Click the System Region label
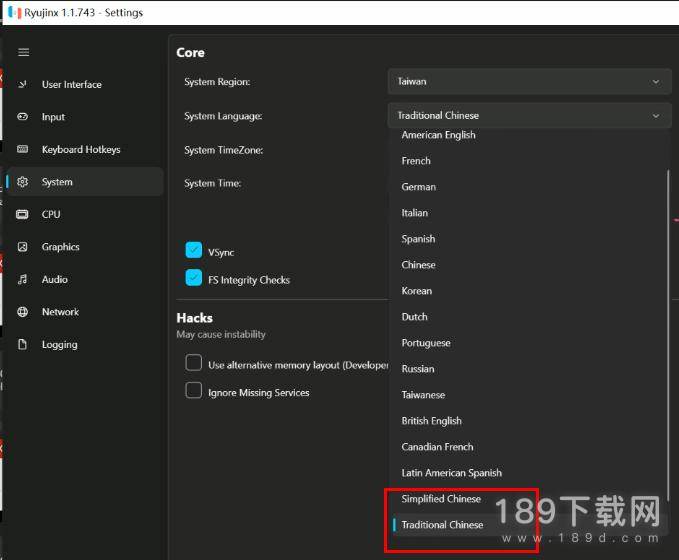 (x=217, y=82)
